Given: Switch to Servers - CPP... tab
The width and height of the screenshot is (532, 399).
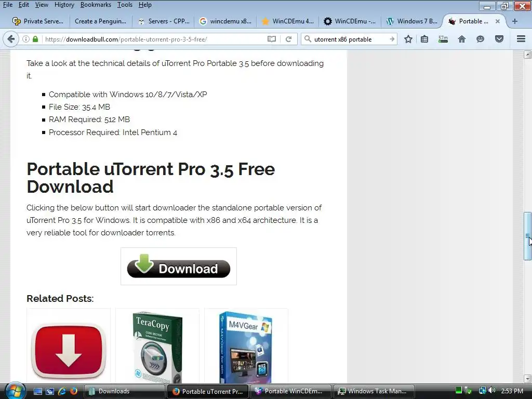Looking at the screenshot, I should click(x=163, y=21).
